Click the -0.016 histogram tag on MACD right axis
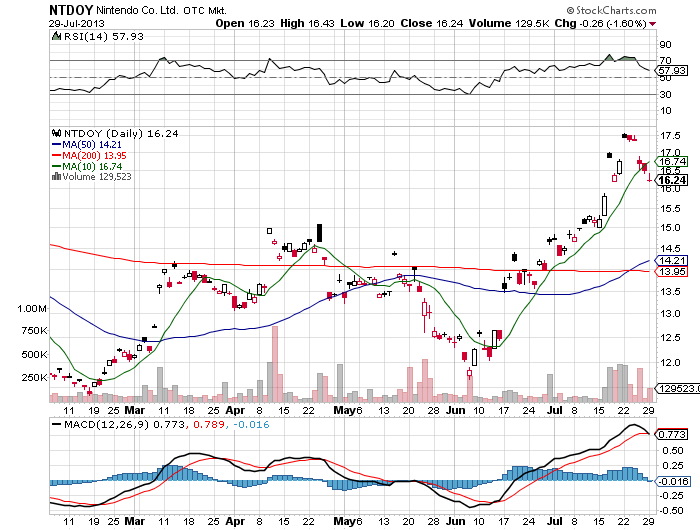The width and height of the screenshot is (700, 530). click(x=672, y=481)
